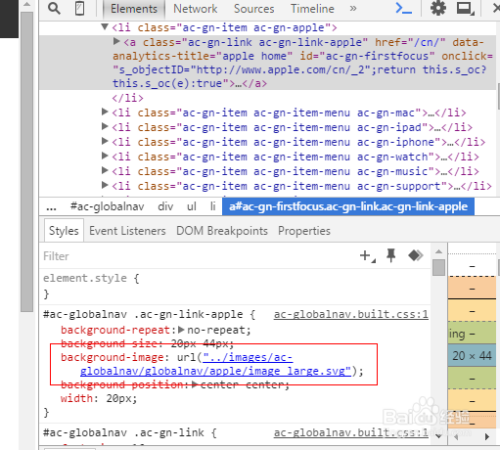Expand the ac-gn-iphone list item
500x450 pixels.
point(105,141)
